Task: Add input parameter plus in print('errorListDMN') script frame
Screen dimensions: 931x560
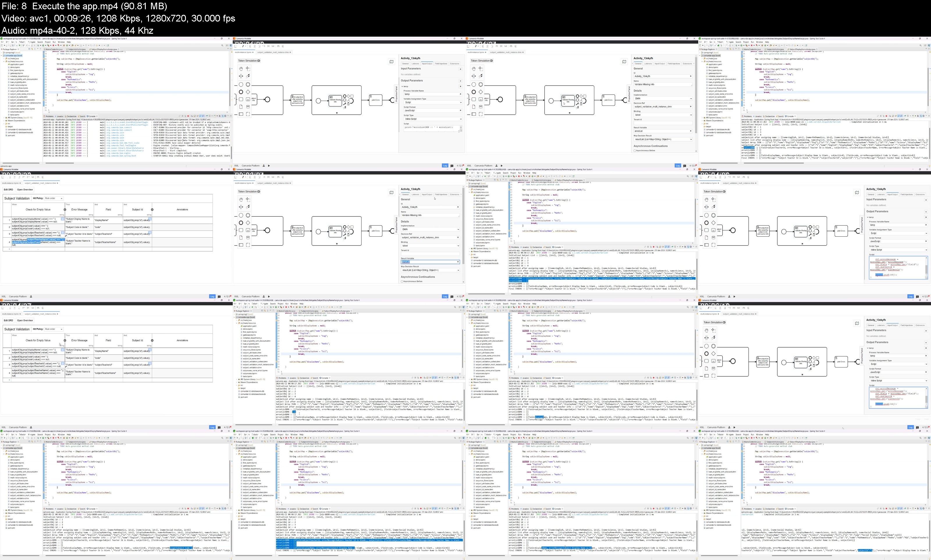Action: 460,69
